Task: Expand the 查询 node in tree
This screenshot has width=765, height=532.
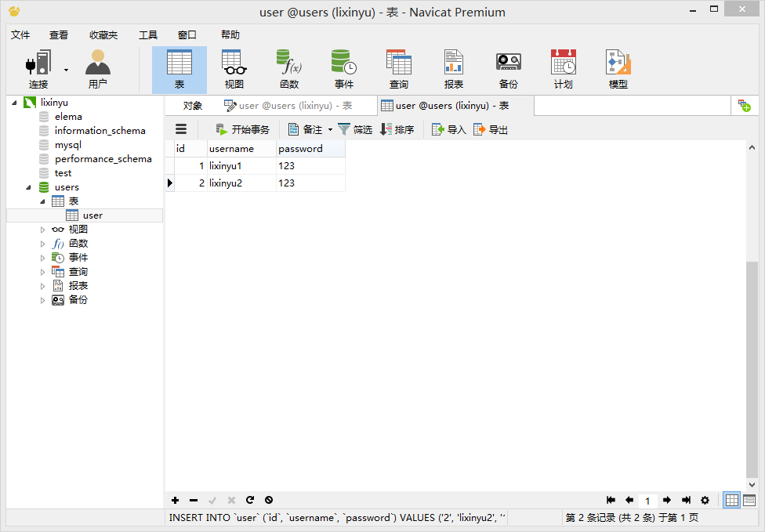Action: 42,272
